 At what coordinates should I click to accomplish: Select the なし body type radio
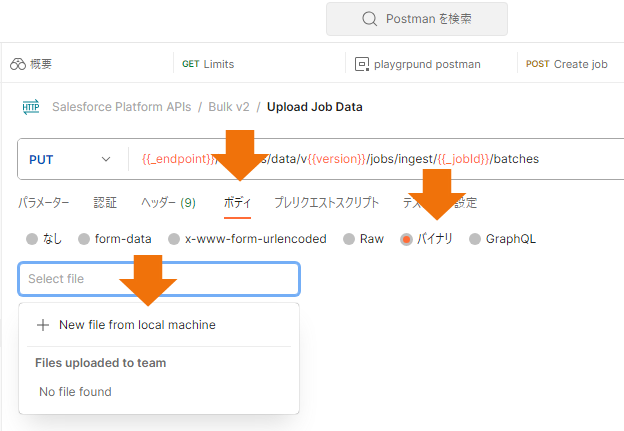pos(32,239)
